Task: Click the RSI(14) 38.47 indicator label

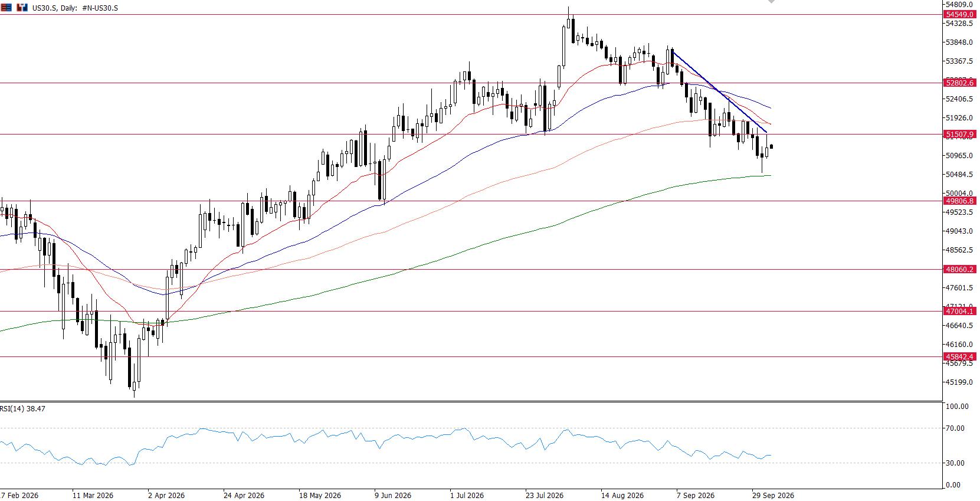Action: pyautogui.click(x=23, y=408)
